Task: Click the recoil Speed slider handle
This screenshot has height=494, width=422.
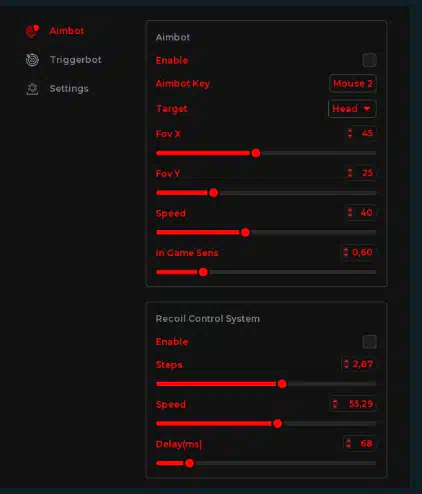Action: coord(278,424)
